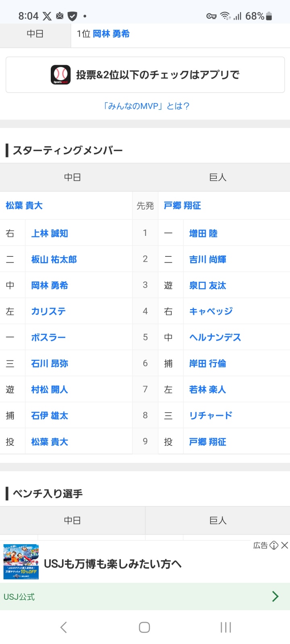Tap the Sportsnavi baseball app icon
Image resolution: width=290 pixels, height=644 pixels.
point(60,75)
